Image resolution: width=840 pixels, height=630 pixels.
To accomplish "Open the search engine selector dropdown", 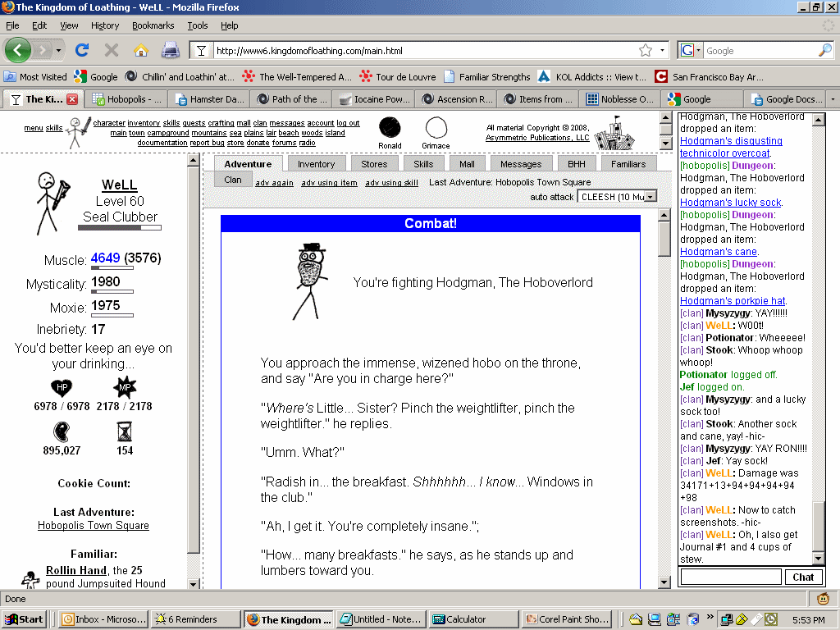I will point(692,51).
